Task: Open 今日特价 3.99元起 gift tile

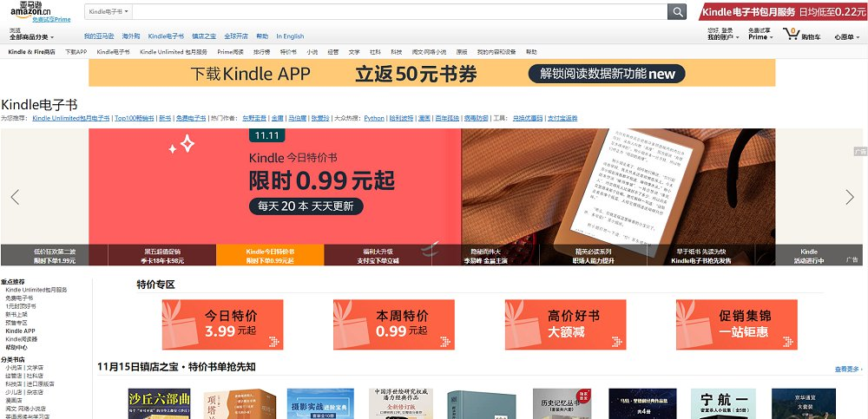Action: click(223, 324)
